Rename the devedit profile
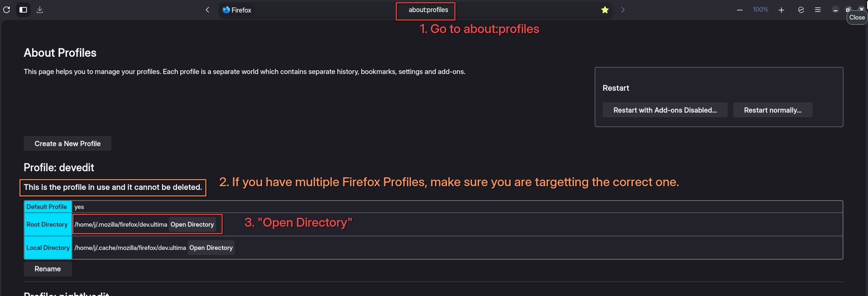The height and width of the screenshot is (296, 868). click(x=48, y=269)
